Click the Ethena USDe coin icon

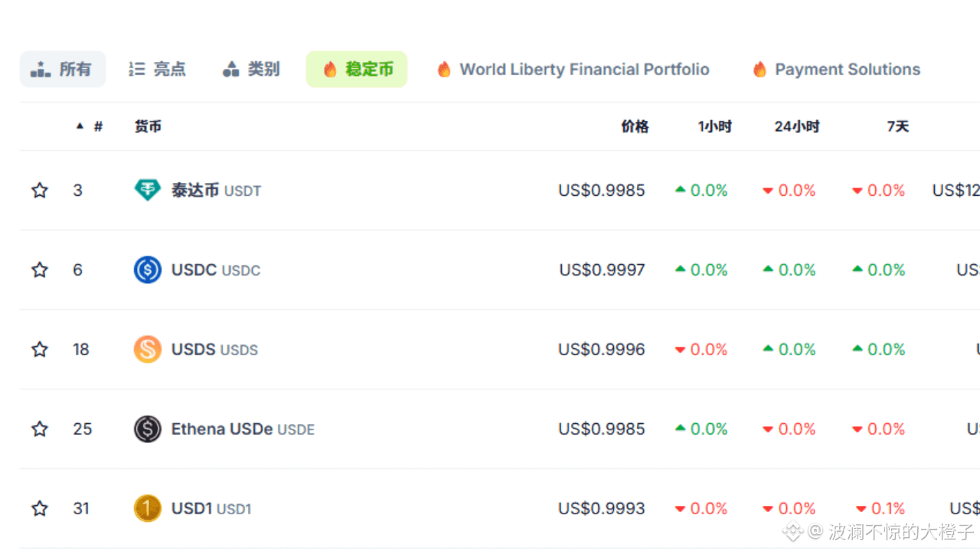tap(147, 429)
